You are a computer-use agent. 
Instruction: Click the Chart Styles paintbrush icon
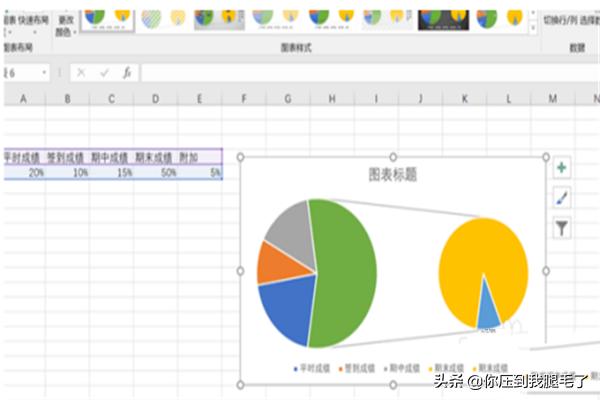pyautogui.click(x=561, y=198)
